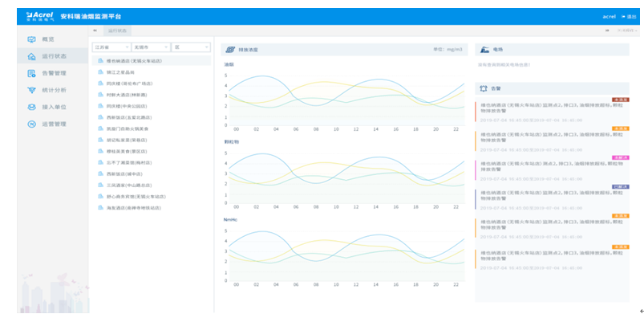Open 概览 in the side menu
644x318 pixels.
[53, 39]
